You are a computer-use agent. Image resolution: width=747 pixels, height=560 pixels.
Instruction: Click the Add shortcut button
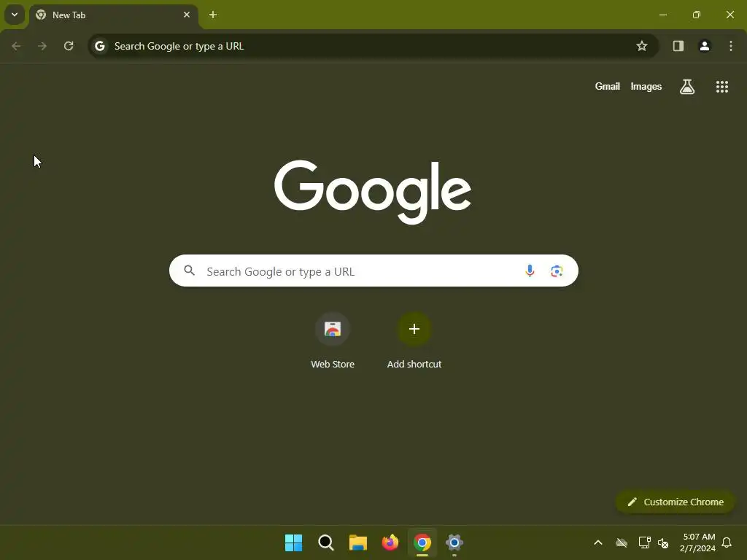coord(414,341)
